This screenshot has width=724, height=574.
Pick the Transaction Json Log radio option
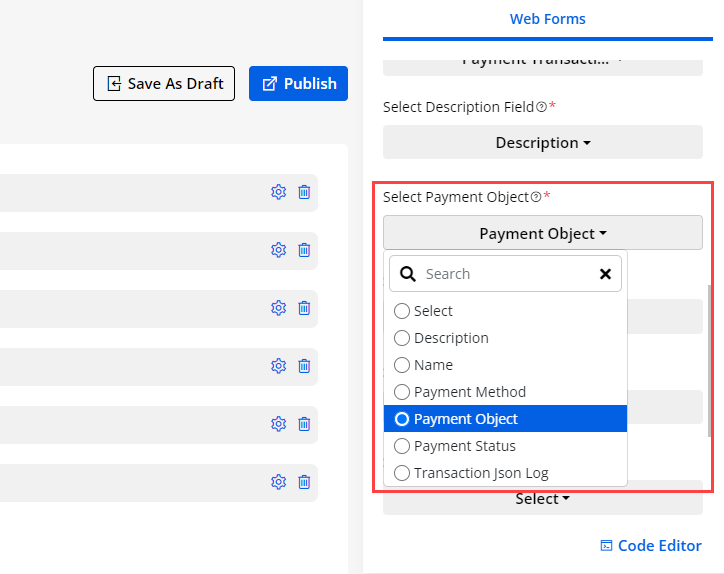[x=402, y=473]
